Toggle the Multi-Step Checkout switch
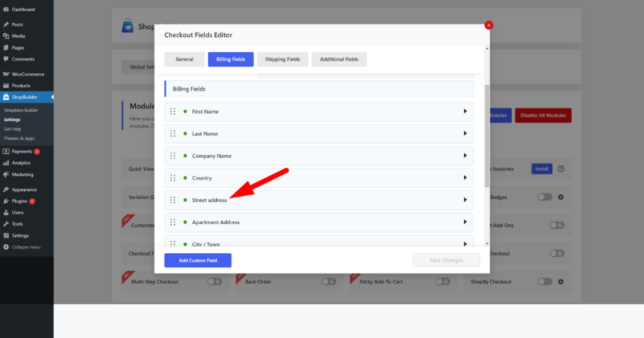This screenshot has width=644, height=338. pyautogui.click(x=214, y=282)
